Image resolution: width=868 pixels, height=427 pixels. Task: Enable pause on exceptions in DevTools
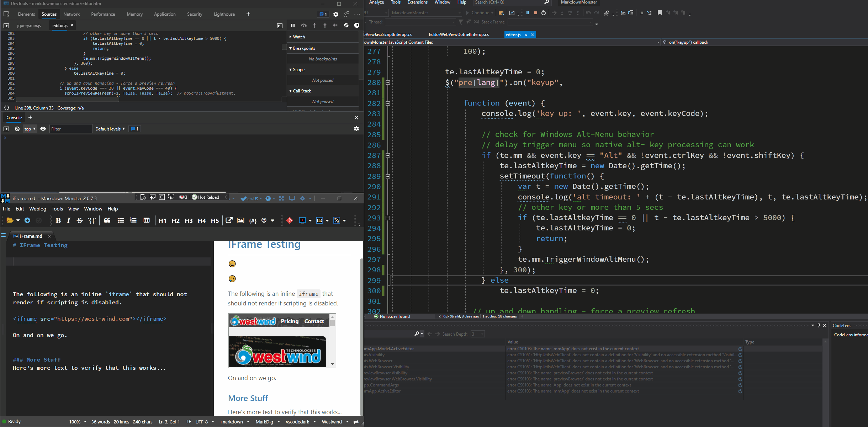point(357,25)
